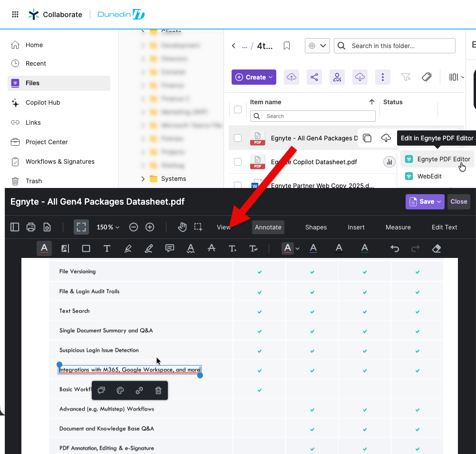Expand the Systems folder in tree
The image size is (476, 454).
coord(143,178)
